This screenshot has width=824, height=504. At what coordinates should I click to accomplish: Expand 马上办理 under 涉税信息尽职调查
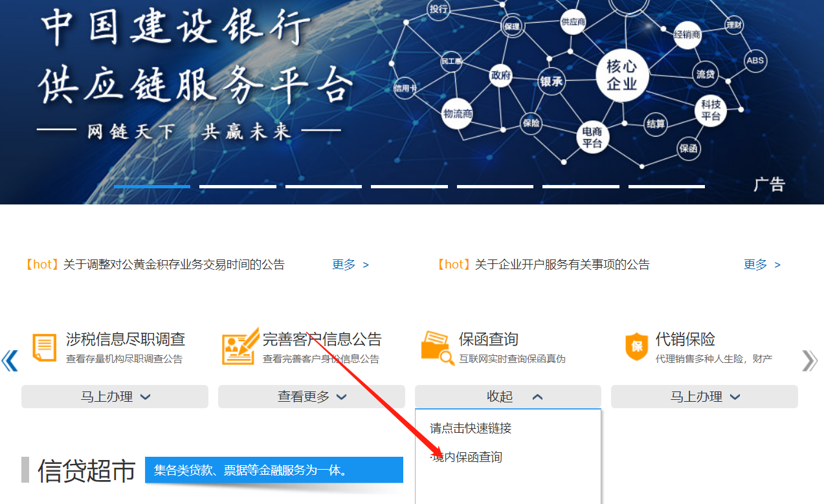click(x=115, y=397)
